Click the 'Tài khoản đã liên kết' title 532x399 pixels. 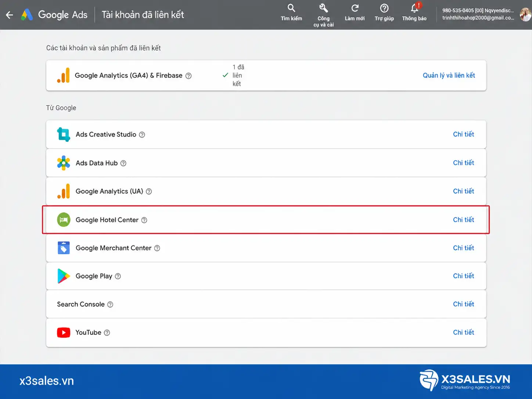pos(143,15)
